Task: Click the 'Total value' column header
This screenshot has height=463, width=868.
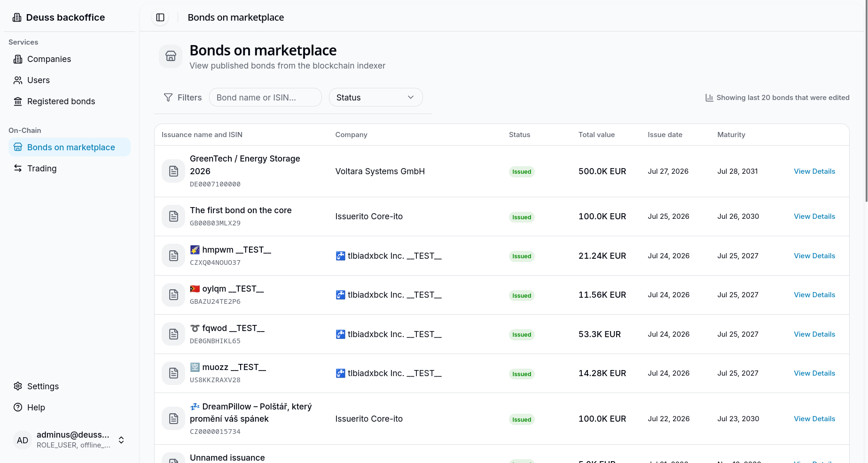Action: pos(596,135)
